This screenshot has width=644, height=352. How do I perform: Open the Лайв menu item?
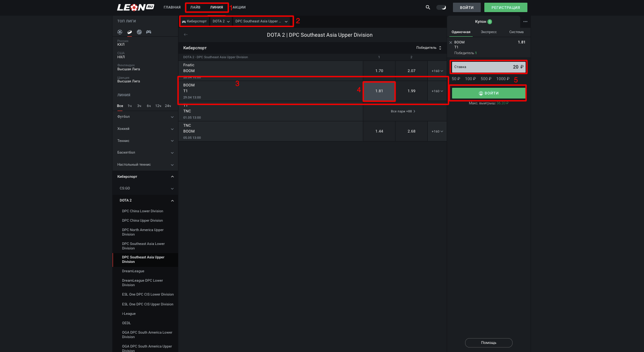pos(196,7)
